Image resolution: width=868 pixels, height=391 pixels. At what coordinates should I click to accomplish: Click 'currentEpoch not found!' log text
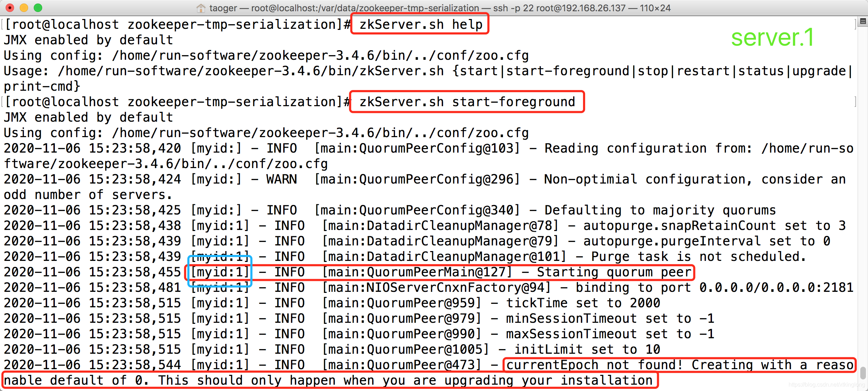pos(594,365)
